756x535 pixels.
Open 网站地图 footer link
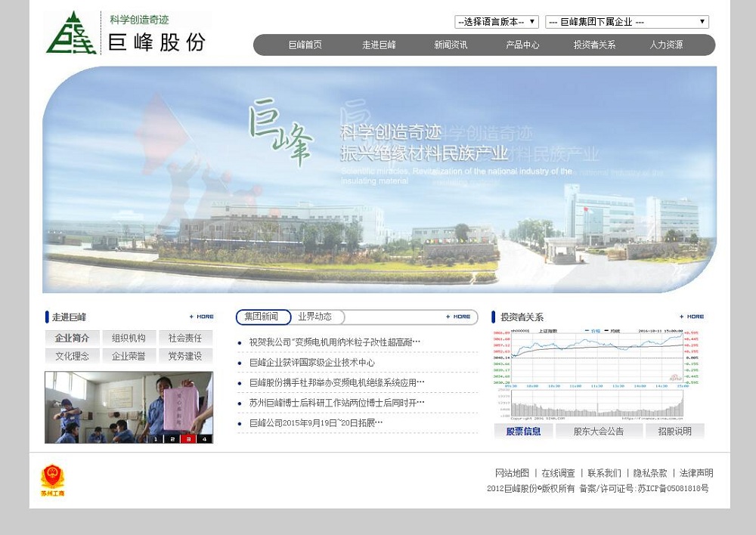pyautogui.click(x=512, y=473)
